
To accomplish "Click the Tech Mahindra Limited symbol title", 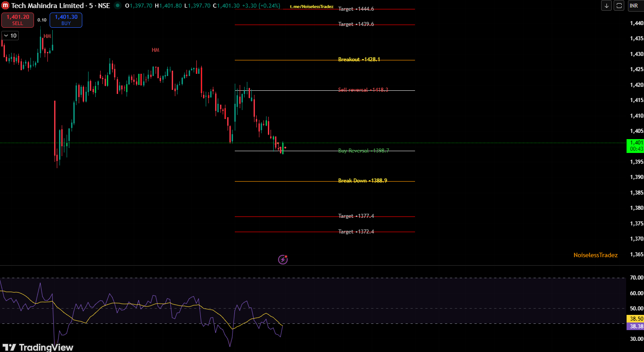I will point(47,6).
